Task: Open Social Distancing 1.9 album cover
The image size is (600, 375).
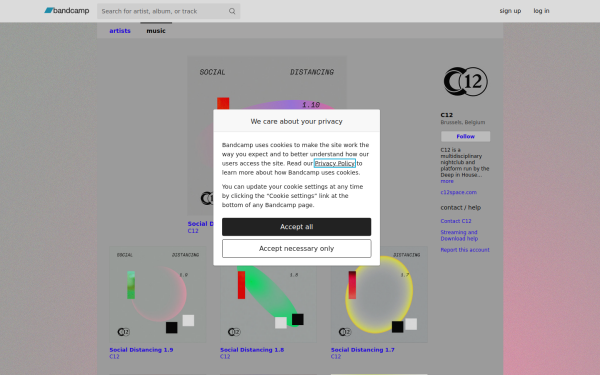Action: point(158,294)
